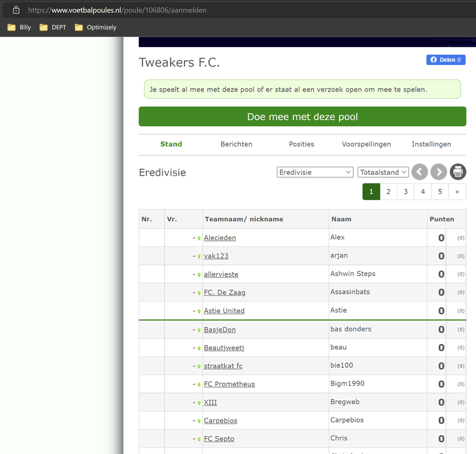Viewport: 476px width, 454px height.
Task: Click the name bas donders
Action: click(350, 329)
